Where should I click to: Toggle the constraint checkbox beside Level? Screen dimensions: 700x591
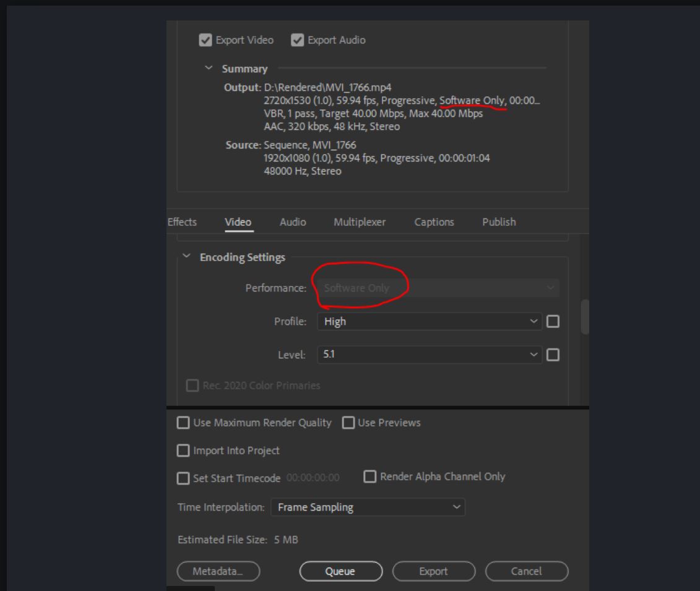point(554,355)
